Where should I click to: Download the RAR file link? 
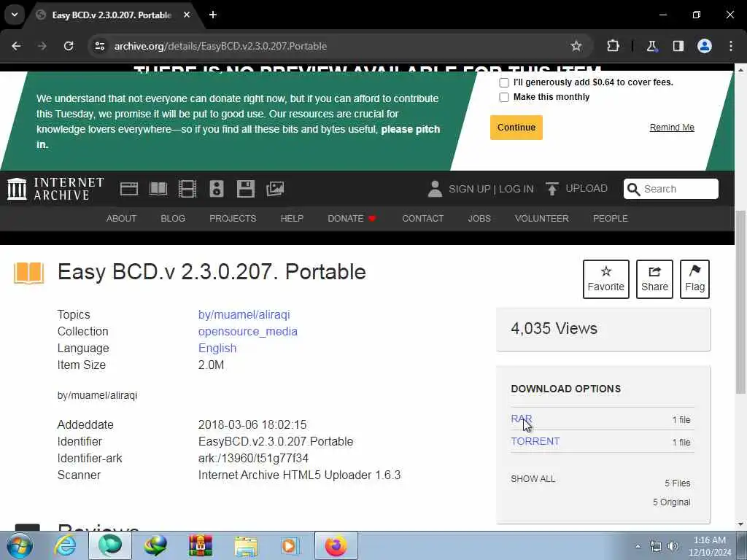tap(521, 419)
